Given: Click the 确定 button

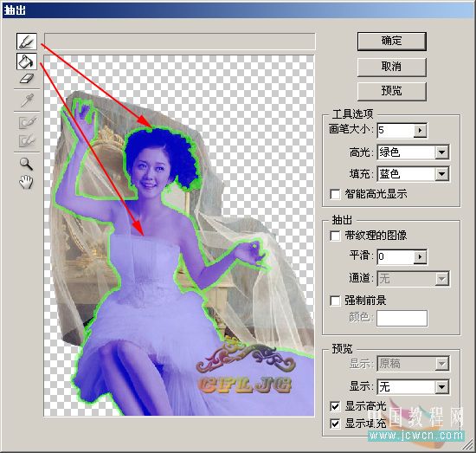Looking at the screenshot, I should [x=391, y=42].
